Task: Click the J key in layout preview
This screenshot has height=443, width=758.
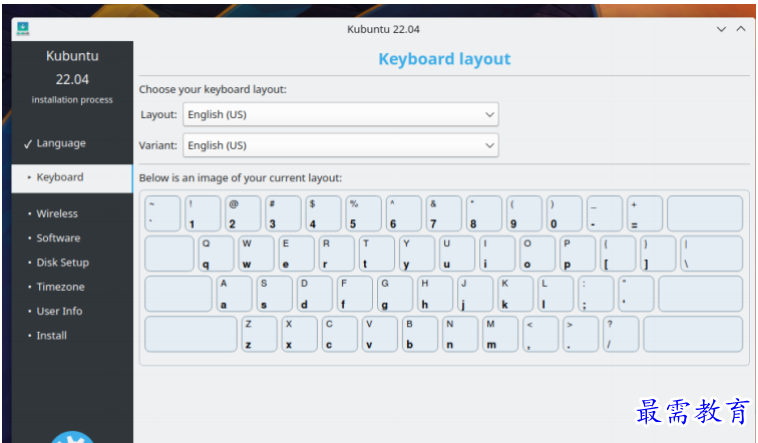Action: coord(475,294)
